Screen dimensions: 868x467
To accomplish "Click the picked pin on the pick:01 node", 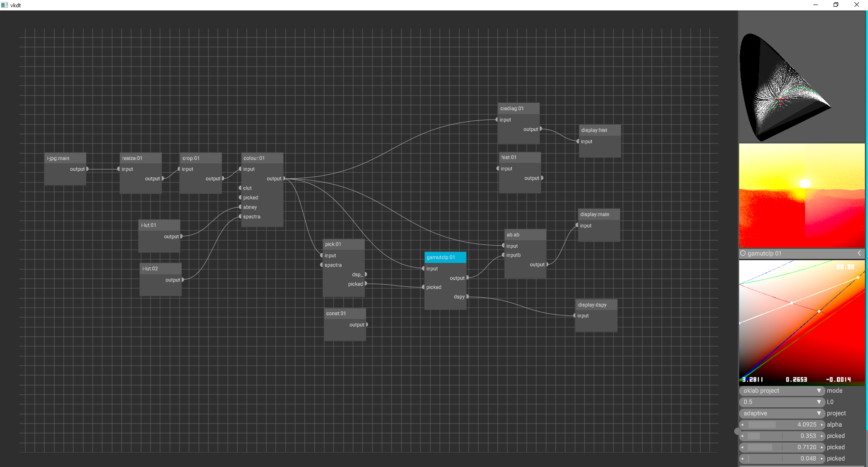I will click(x=366, y=284).
